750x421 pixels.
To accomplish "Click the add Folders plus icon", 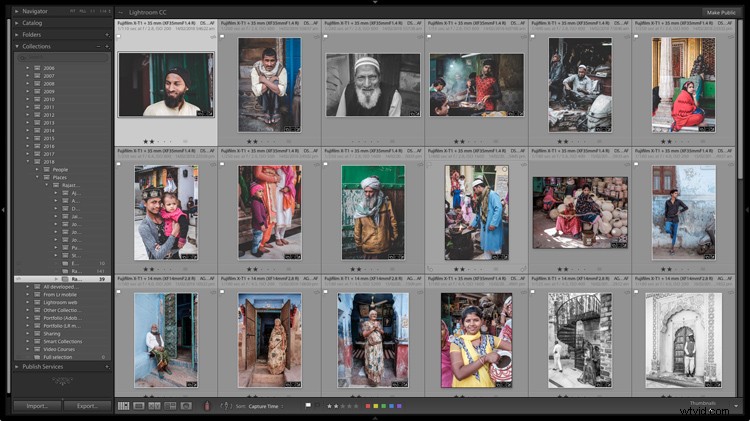I will 107,34.
